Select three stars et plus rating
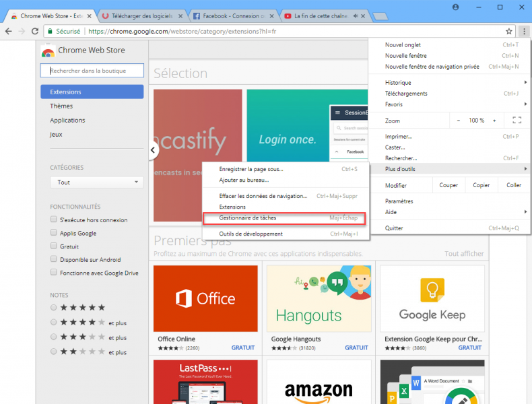 pyautogui.click(x=54, y=337)
